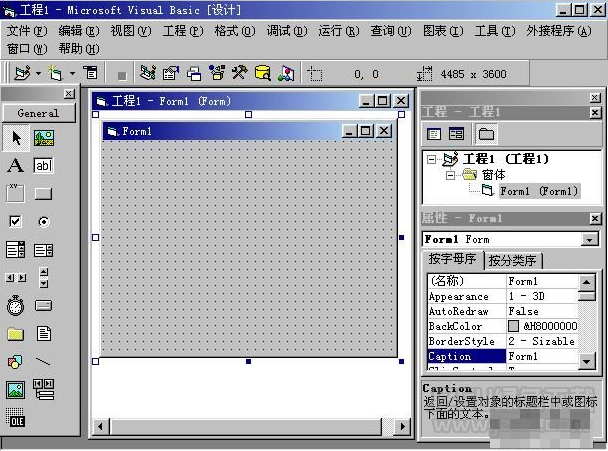Open the 外接程序(A) menu
Image resolution: width=608 pixels, height=451 pixels.
pos(559,31)
